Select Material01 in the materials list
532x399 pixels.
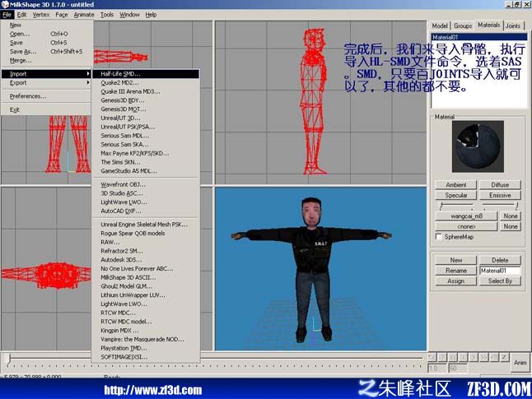[478, 37]
